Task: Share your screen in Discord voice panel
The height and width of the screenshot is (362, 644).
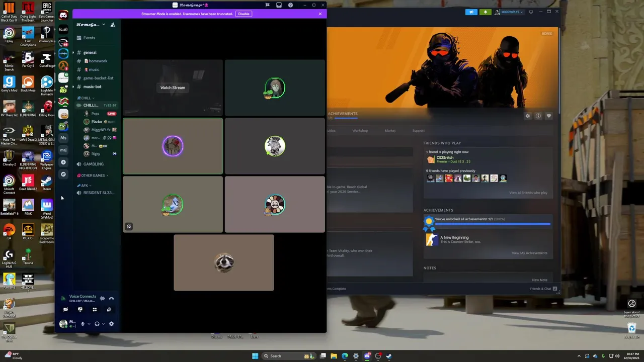Action: [x=80, y=309]
